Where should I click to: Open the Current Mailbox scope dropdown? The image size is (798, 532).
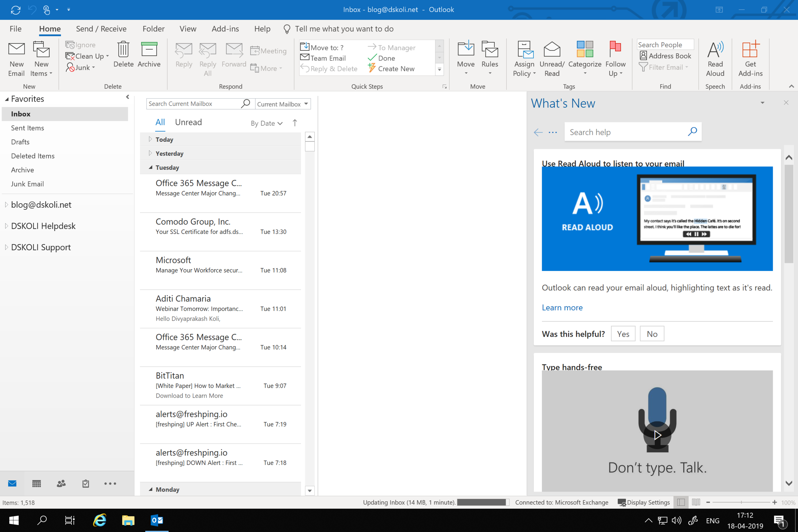(x=282, y=104)
